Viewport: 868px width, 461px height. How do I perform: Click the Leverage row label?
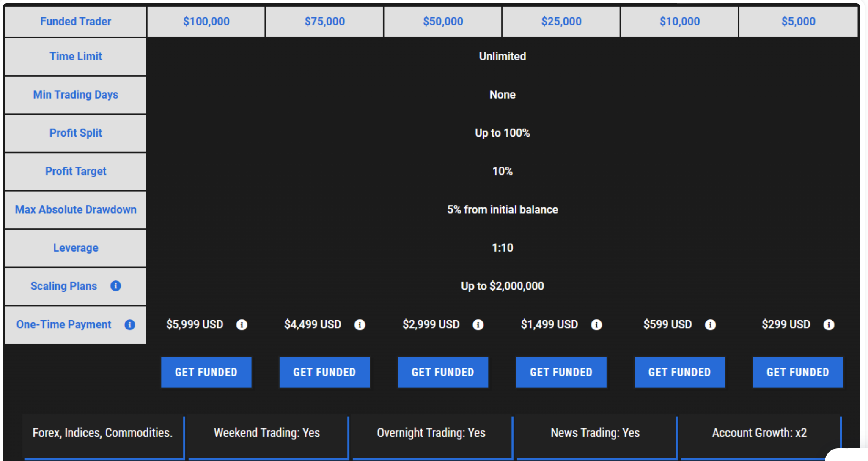[x=76, y=248]
